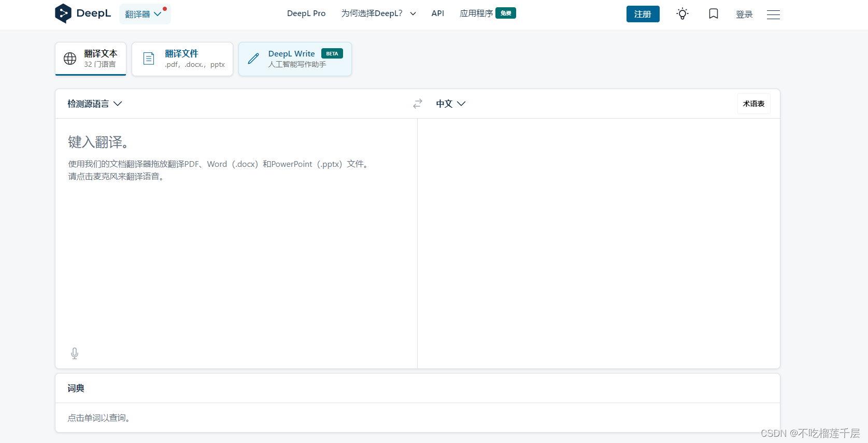The image size is (868, 443).
Task: Click the DeepL logo
Action: 83,13
